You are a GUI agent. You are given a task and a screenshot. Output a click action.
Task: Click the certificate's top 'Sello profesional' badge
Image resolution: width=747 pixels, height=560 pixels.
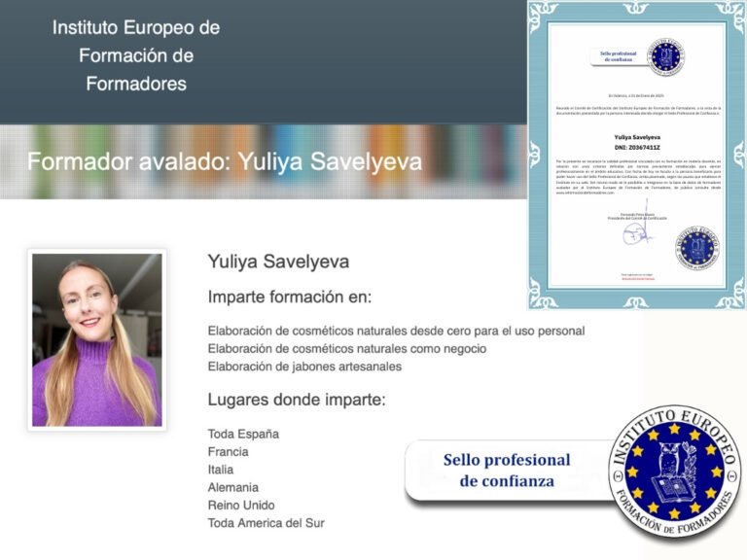click(617, 54)
